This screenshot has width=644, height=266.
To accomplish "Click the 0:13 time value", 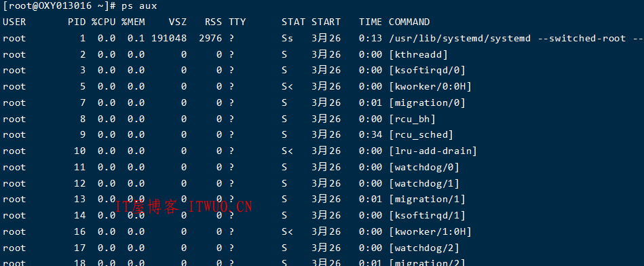I will click(x=371, y=38).
